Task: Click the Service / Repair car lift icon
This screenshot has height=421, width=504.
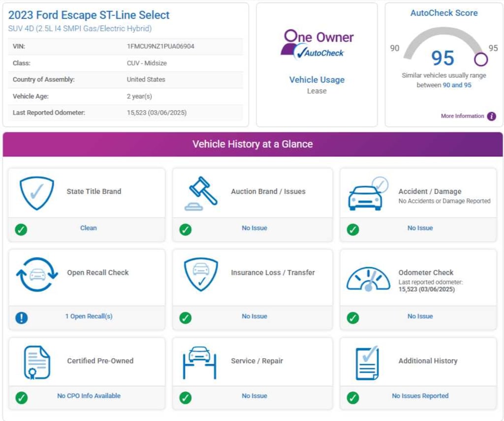Action: click(x=199, y=362)
